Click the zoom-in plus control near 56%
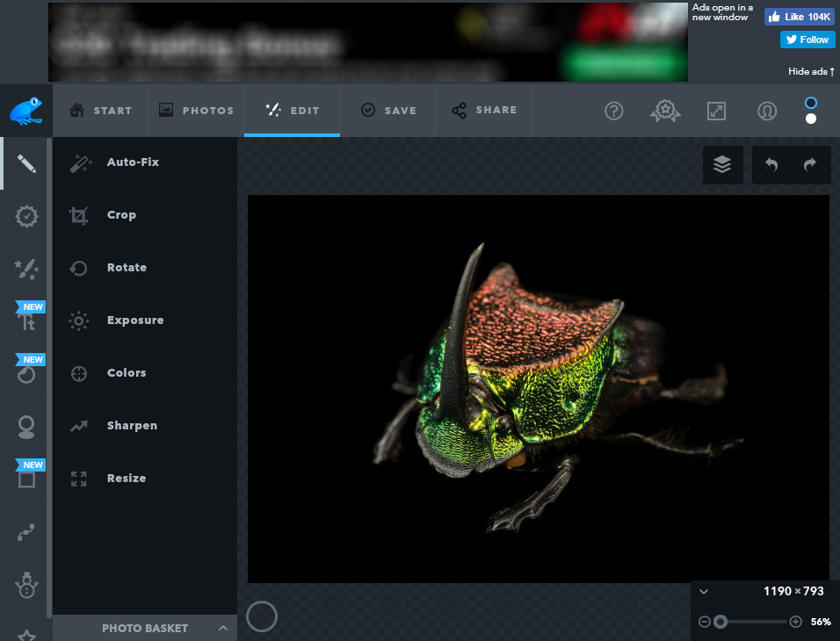This screenshot has height=641, width=840. [795, 621]
